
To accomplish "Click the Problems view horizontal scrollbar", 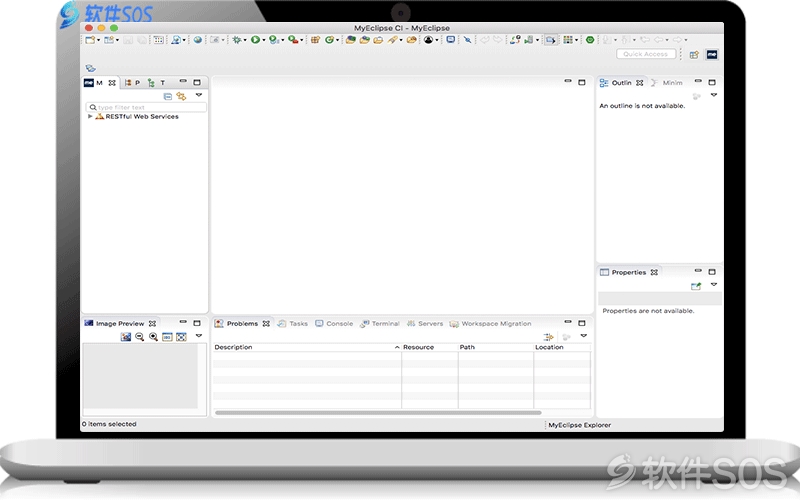I will click(378, 412).
